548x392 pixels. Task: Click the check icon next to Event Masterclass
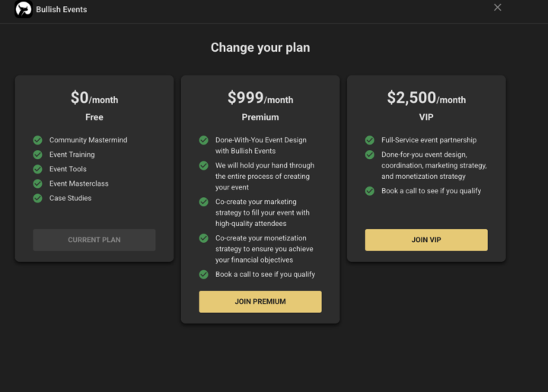tap(37, 183)
